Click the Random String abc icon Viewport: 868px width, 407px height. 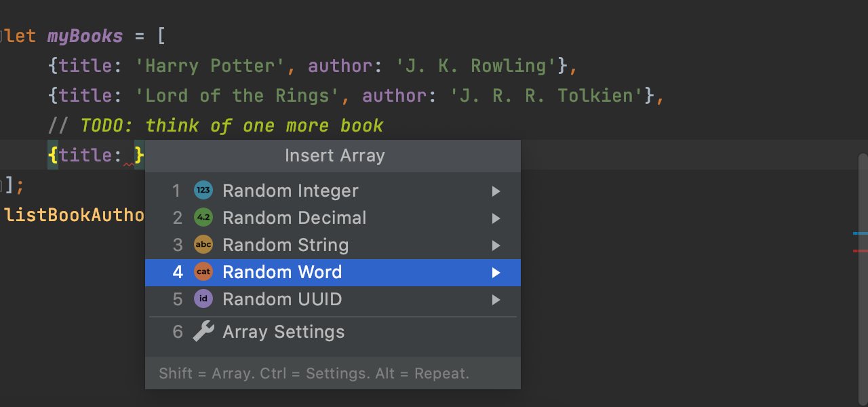tap(203, 245)
